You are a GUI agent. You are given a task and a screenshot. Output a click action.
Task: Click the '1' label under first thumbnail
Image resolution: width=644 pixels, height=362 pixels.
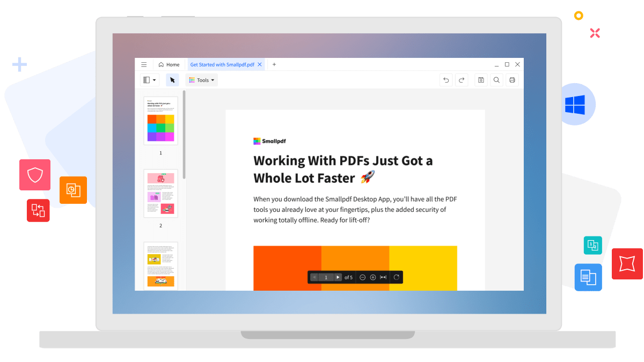(160, 153)
